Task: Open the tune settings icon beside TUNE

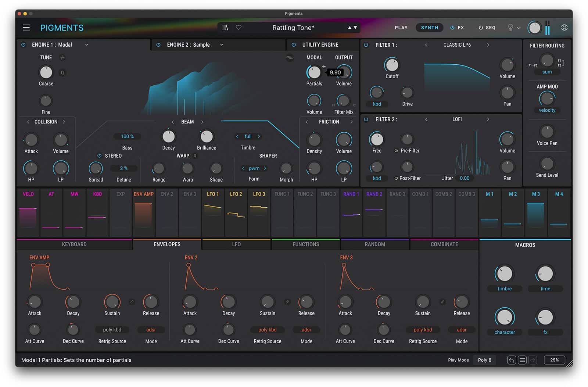Action: 62,57
